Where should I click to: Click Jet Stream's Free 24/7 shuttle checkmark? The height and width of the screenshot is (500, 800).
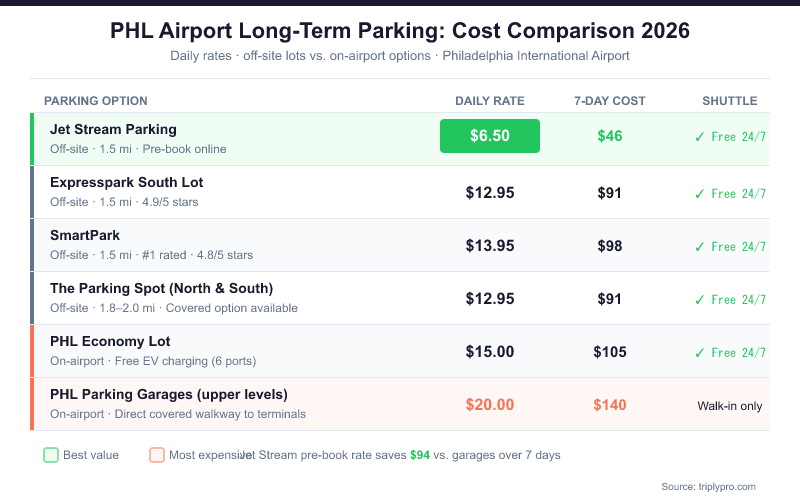click(x=700, y=137)
